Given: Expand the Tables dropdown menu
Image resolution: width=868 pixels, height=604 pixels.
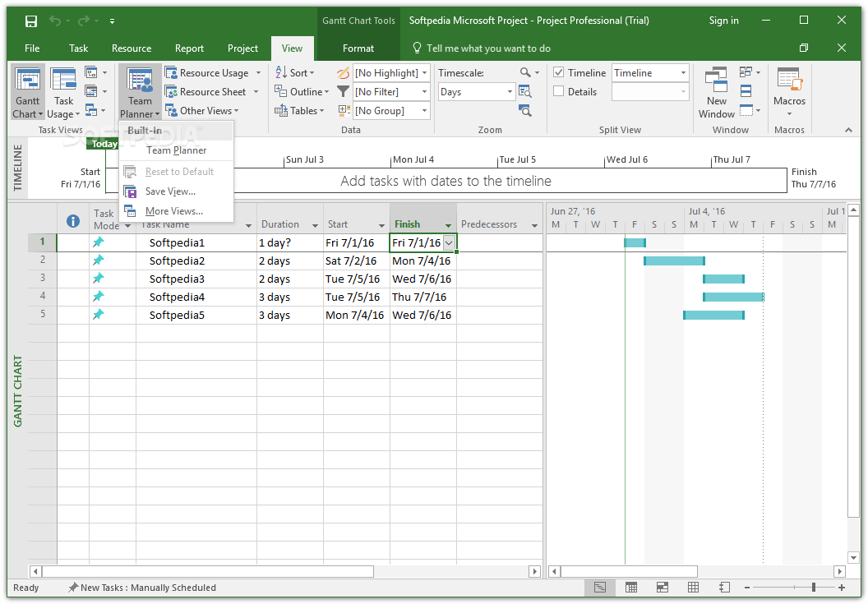Looking at the screenshot, I should coord(299,111).
